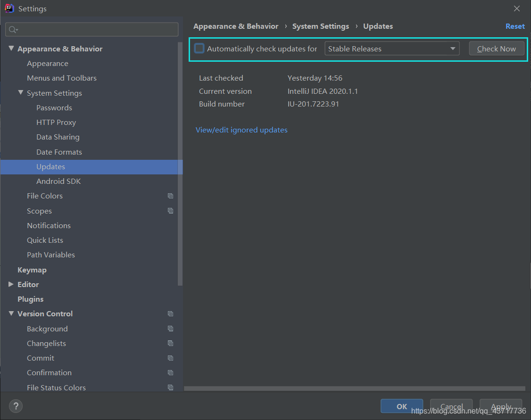Open Plugins settings
531x420 pixels.
point(31,299)
